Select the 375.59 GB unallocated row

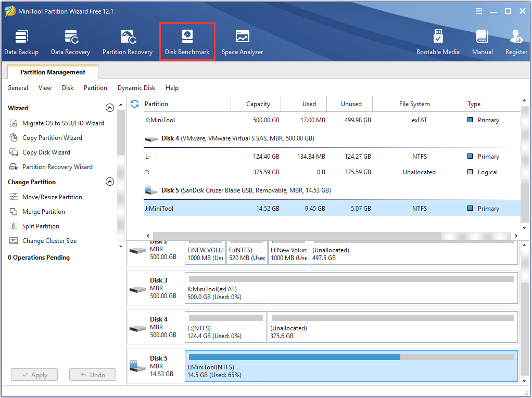332,172
